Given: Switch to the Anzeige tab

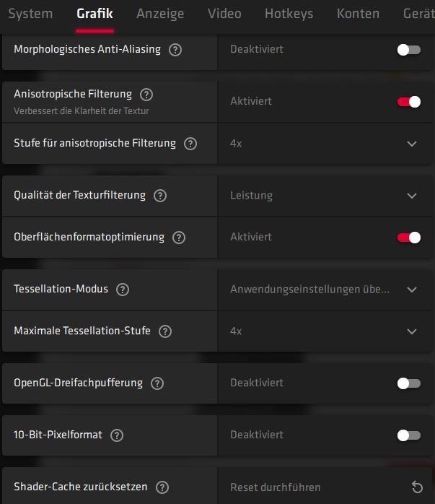Looking at the screenshot, I should coord(160,14).
